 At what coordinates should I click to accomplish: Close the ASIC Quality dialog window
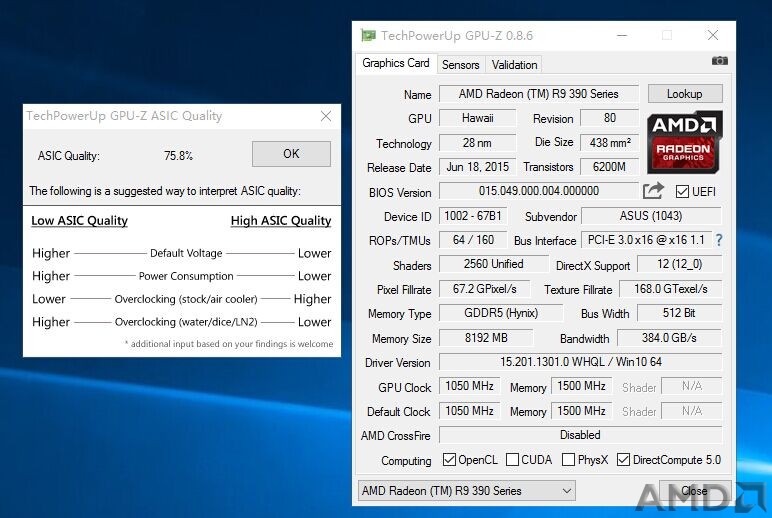point(325,116)
